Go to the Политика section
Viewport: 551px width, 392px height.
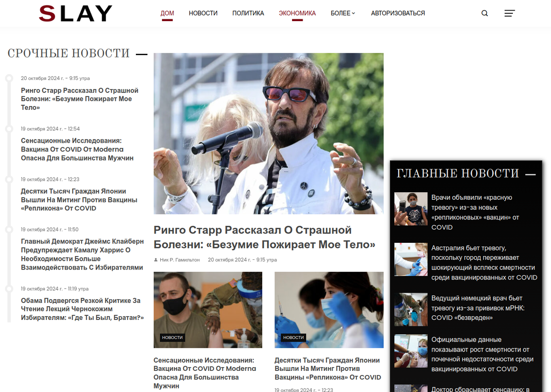click(248, 13)
